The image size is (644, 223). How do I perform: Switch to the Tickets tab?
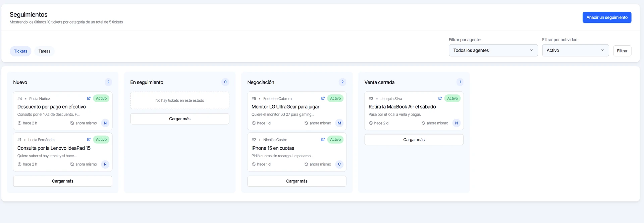pyautogui.click(x=20, y=51)
